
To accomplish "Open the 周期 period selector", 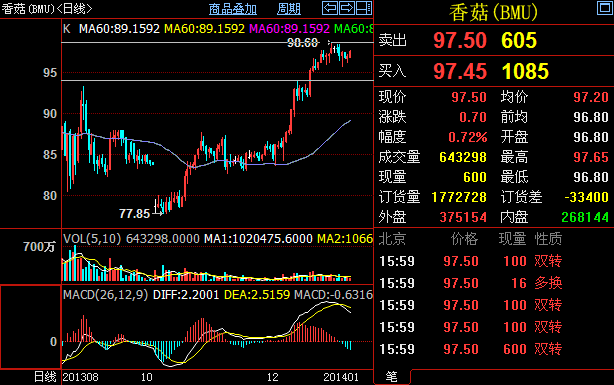I will [289, 9].
